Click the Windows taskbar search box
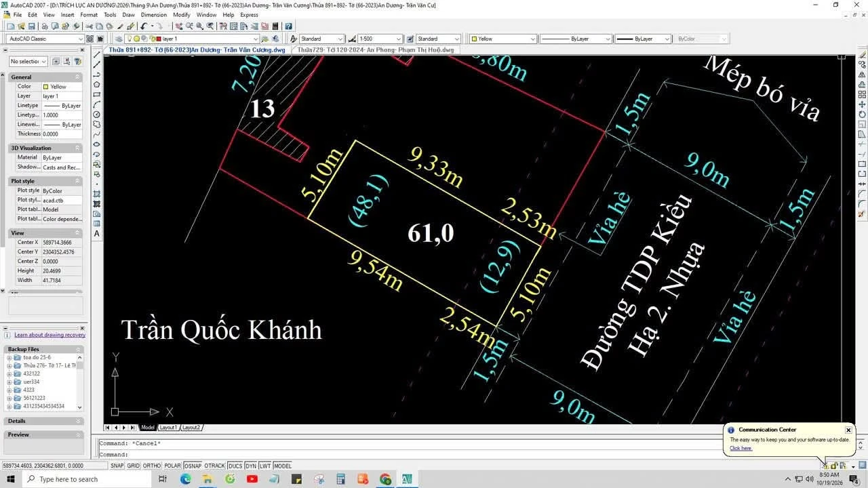This screenshot has width=868, height=488. tap(87, 479)
